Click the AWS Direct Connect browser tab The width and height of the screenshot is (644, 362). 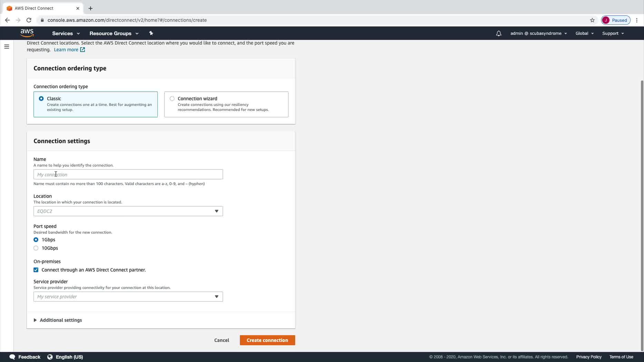pyautogui.click(x=42, y=8)
